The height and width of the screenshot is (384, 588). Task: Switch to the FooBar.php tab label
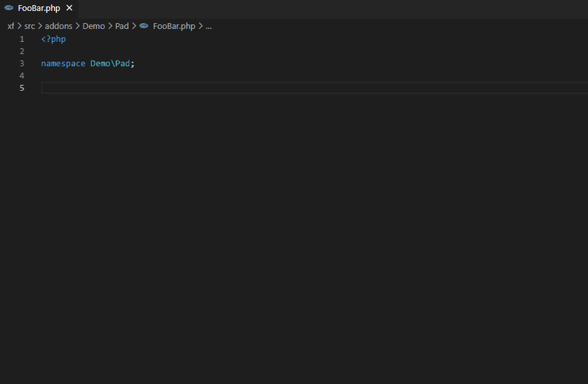[39, 8]
